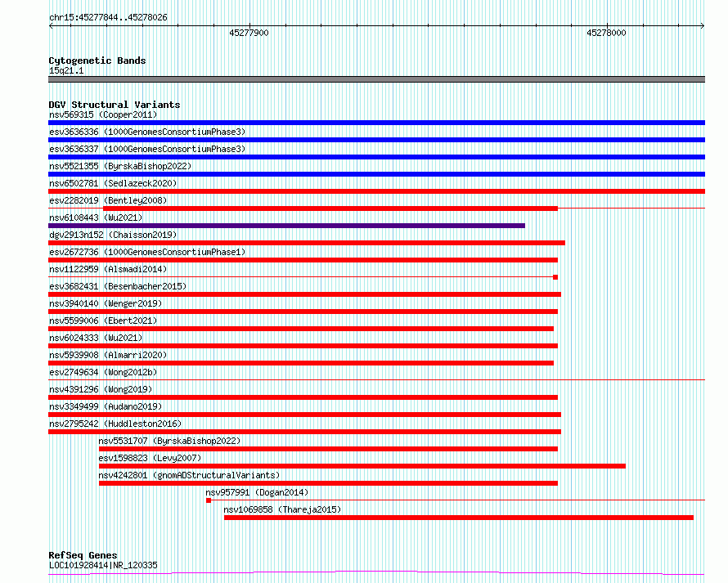Click the nsv2795242 (Huddleston2016) label
Screen dimensions: 728x583
point(115,424)
